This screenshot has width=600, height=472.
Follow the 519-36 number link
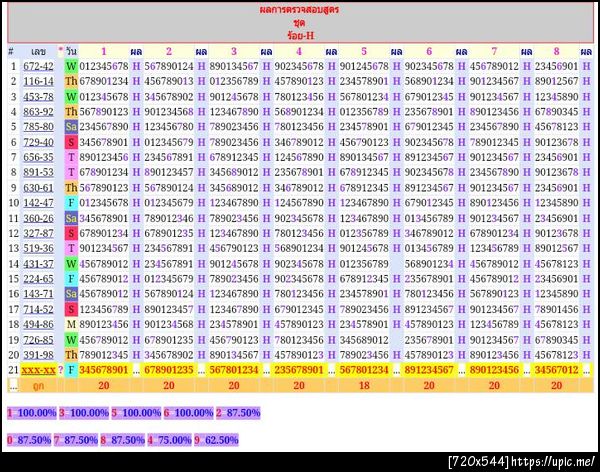38,248
